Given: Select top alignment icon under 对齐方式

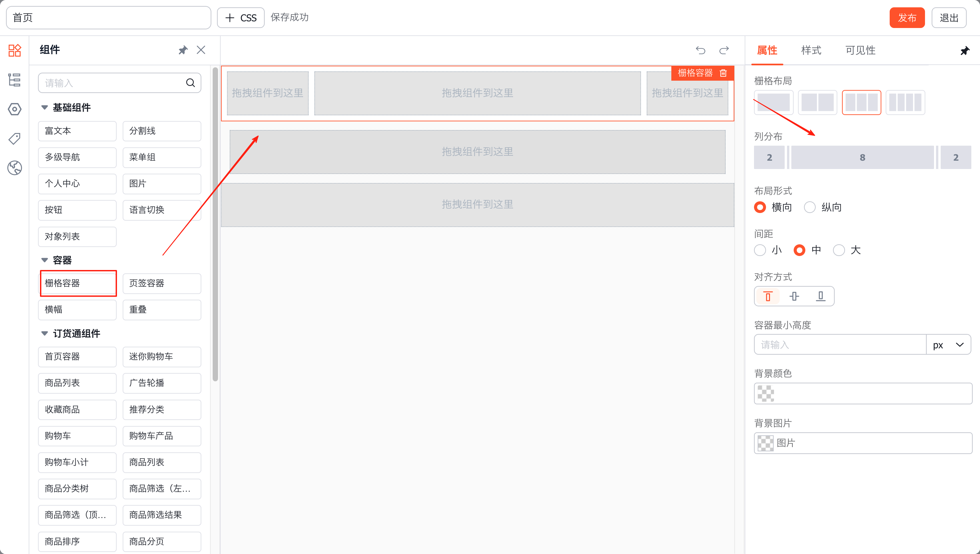Looking at the screenshot, I should [768, 296].
